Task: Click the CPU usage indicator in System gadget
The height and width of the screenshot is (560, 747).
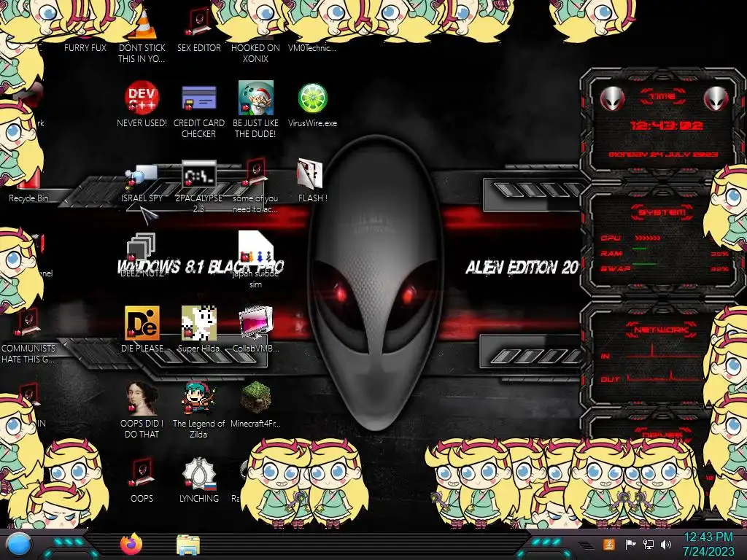Action: point(648,238)
